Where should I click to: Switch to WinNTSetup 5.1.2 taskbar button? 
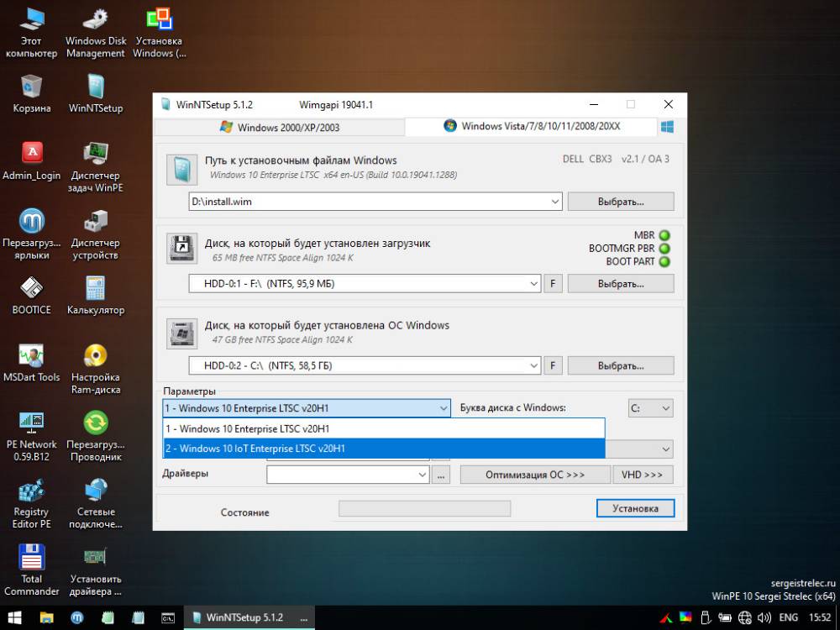coord(249,617)
